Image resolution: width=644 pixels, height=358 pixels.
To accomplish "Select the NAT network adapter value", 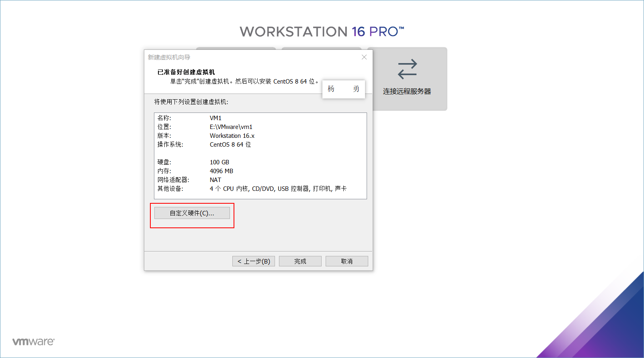I will (x=215, y=180).
